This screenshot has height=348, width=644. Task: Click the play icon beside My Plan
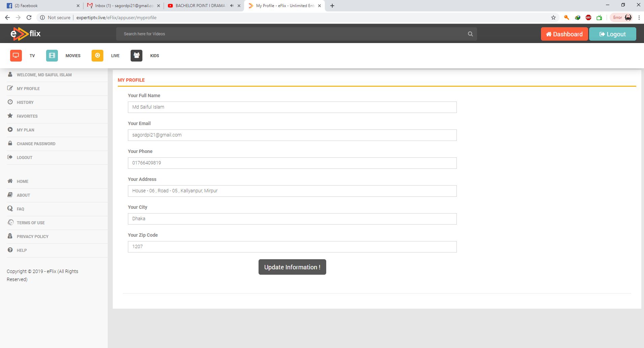10,129
